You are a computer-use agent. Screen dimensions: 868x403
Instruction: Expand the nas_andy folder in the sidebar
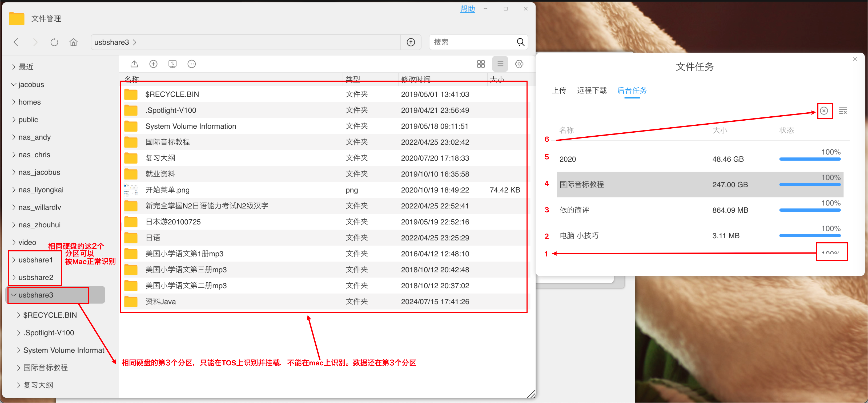(x=14, y=137)
